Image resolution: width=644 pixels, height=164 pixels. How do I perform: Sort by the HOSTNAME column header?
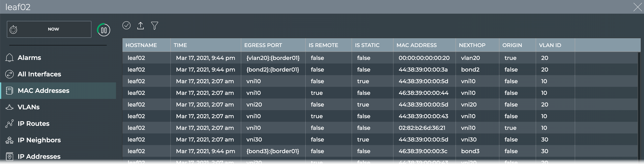[x=141, y=45]
